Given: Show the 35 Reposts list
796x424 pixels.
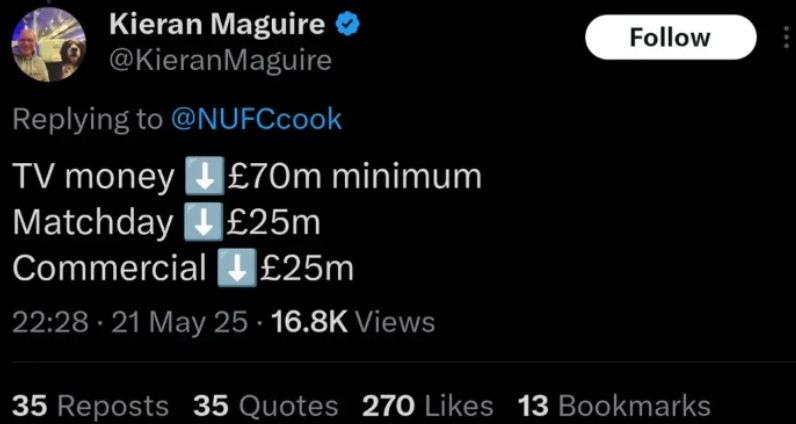Looking at the screenshot, I should [91, 406].
